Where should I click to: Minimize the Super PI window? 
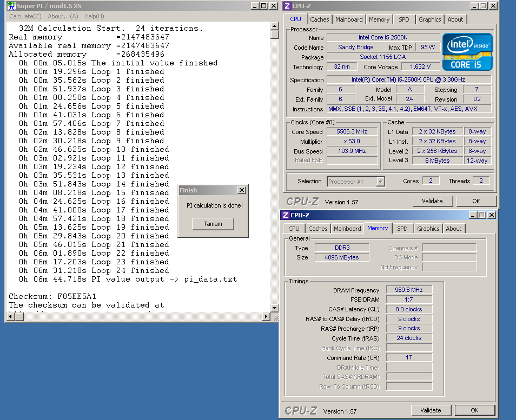click(x=255, y=6)
